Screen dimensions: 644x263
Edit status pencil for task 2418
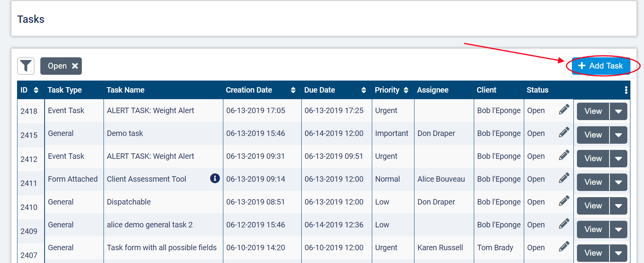pyautogui.click(x=564, y=110)
